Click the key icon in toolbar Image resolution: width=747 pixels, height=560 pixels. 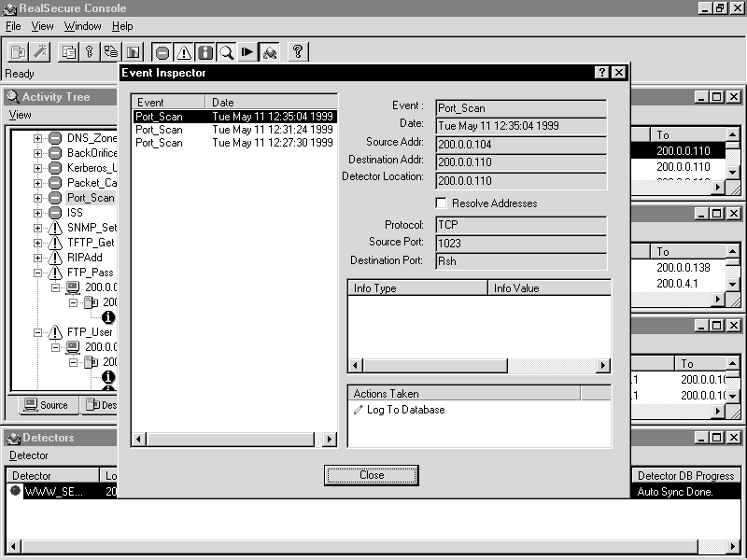coord(90,52)
